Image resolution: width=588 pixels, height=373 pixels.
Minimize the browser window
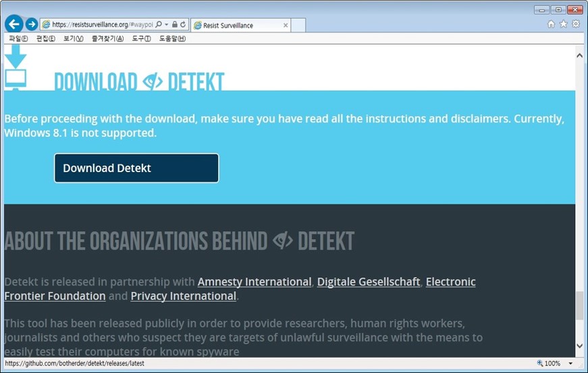pyautogui.click(x=541, y=9)
